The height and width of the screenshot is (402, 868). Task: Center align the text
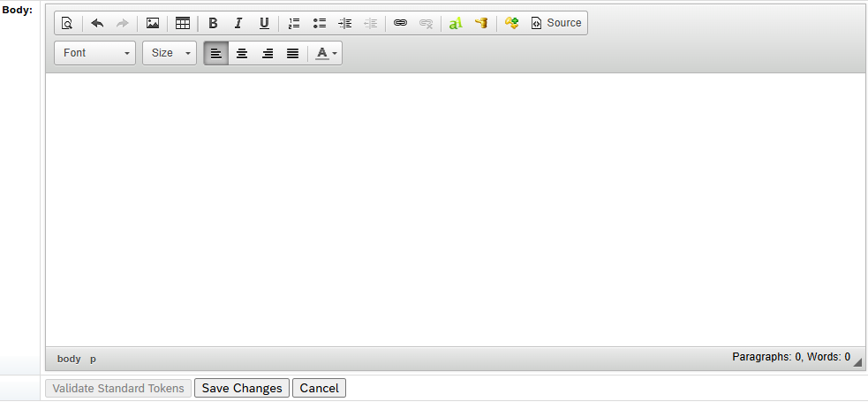pyautogui.click(x=242, y=53)
